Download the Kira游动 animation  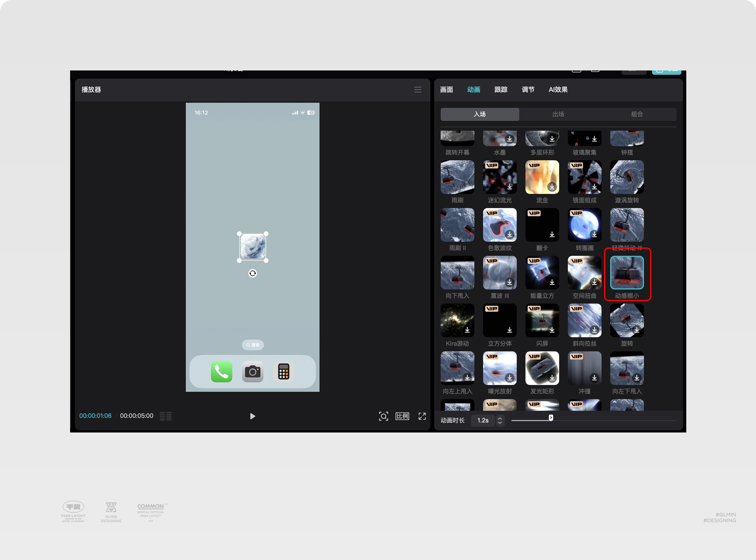pyautogui.click(x=467, y=330)
